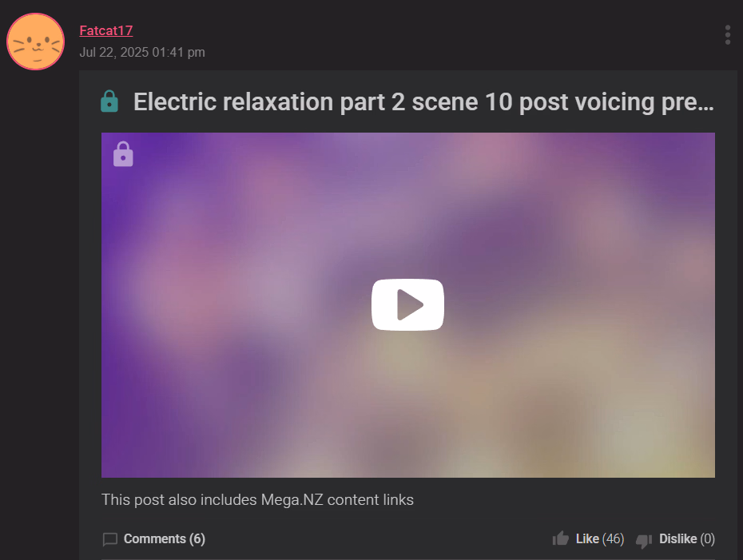Viewport: 743px width, 560px height.
Task: Click the thumbs-up icon
Action: click(561, 538)
